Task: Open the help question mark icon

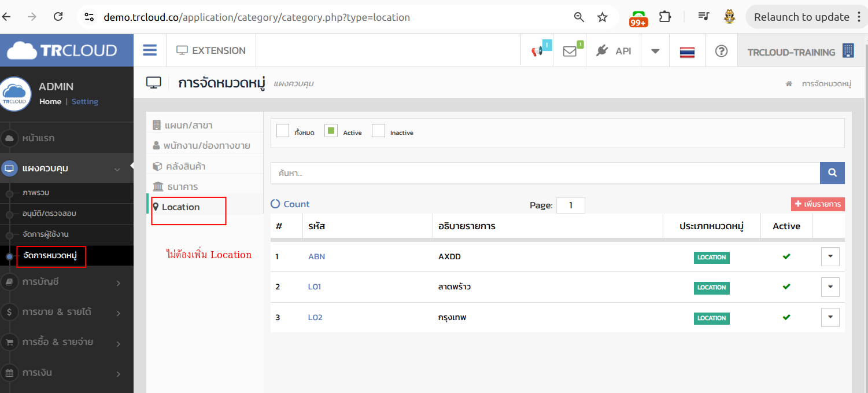Action: click(x=721, y=51)
